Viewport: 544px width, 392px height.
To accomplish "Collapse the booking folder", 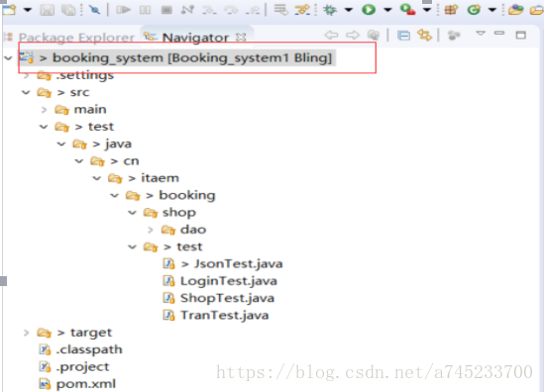I will tap(115, 195).
